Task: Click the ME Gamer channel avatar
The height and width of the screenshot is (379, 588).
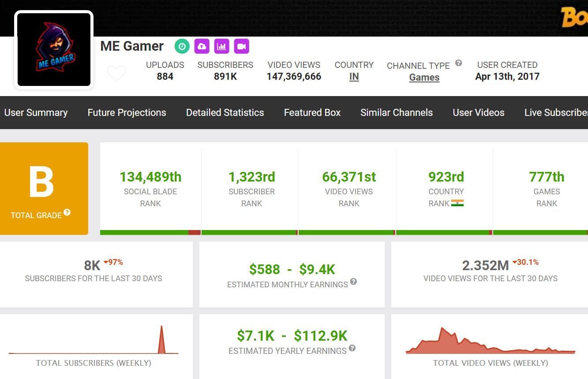Action: (x=54, y=49)
